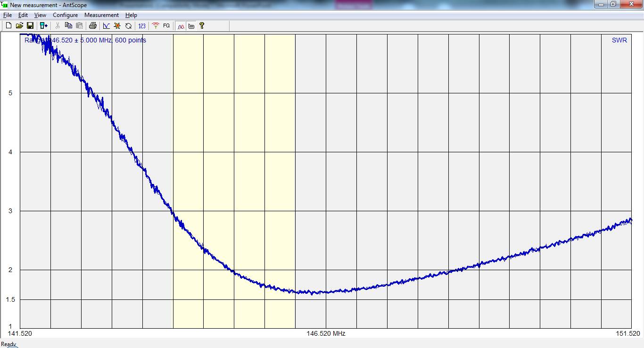Screen dimensions: 644x348
Task: Click the New document toolbar icon
Action: tap(8, 26)
